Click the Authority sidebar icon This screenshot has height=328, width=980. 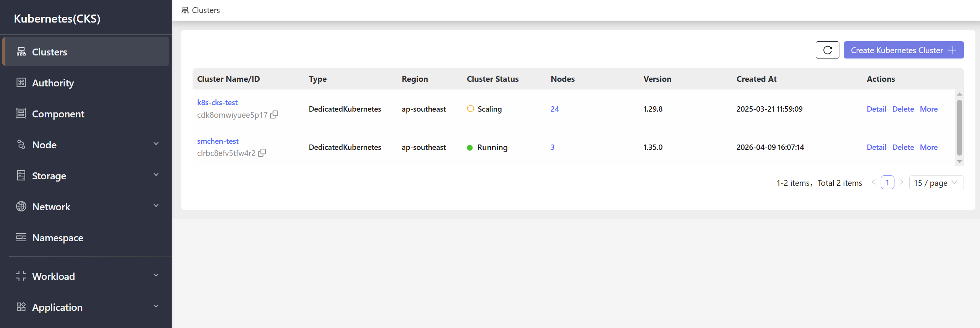21,83
